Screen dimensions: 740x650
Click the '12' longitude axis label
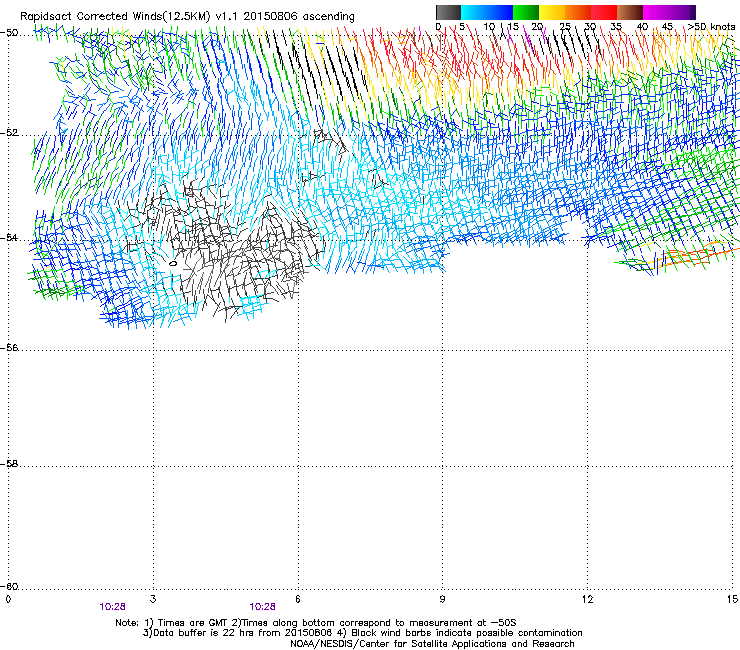pos(587,599)
